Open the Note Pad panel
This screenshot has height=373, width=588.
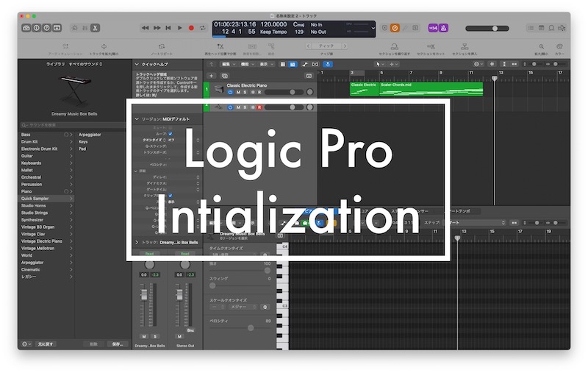pos(541,28)
